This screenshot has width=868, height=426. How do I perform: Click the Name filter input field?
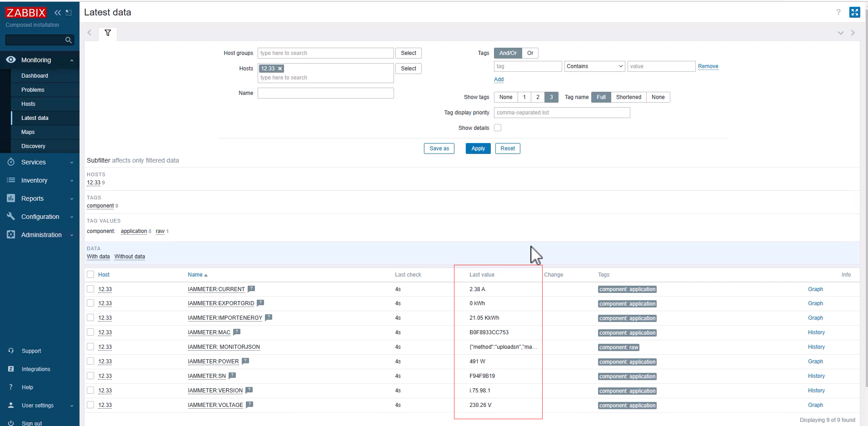pos(325,93)
